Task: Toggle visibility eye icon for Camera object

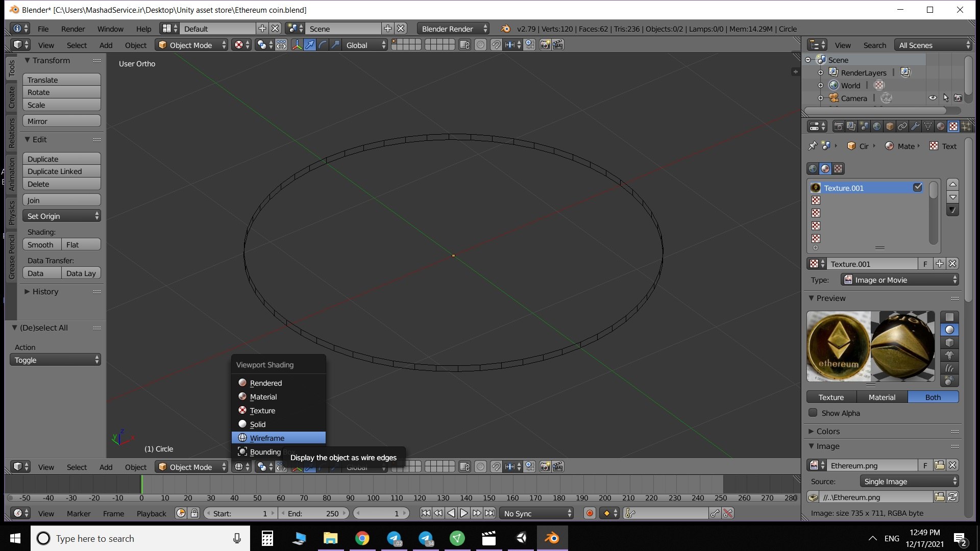Action: 932,97
